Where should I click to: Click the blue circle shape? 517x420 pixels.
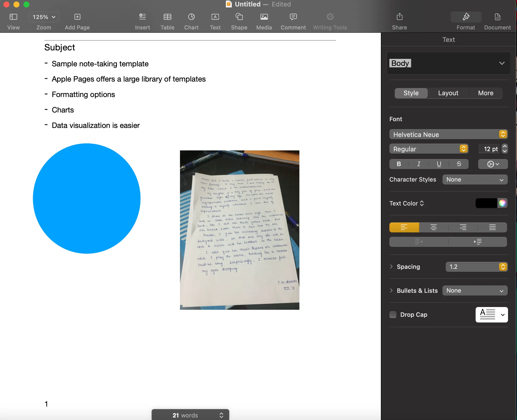[x=86, y=198]
